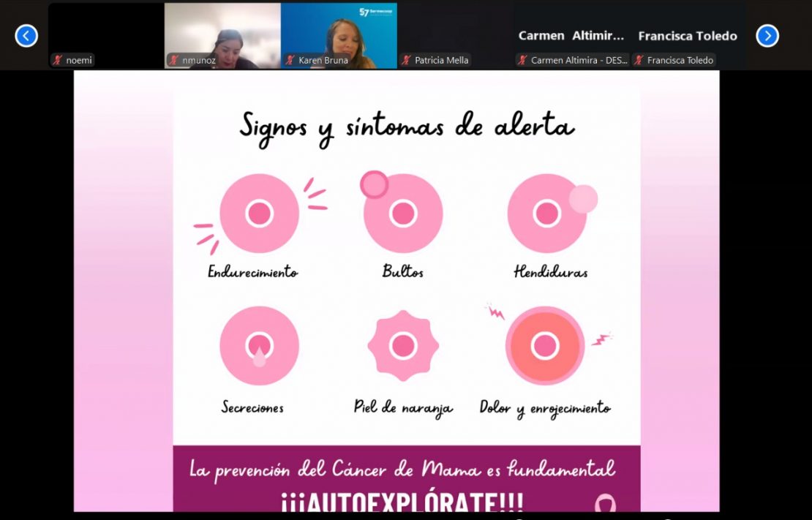Click Carmen Altimira's muted microphone icon
The height and width of the screenshot is (520, 812).
pyautogui.click(x=523, y=60)
